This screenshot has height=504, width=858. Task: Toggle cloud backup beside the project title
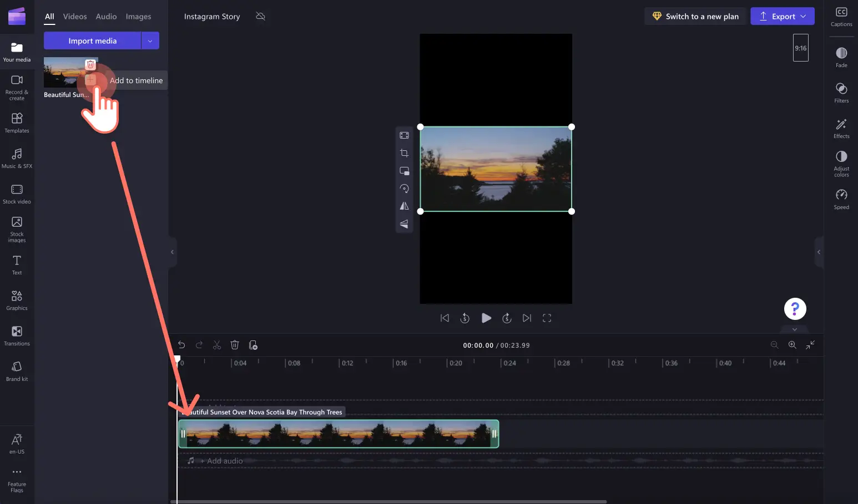tap(261, 17)
